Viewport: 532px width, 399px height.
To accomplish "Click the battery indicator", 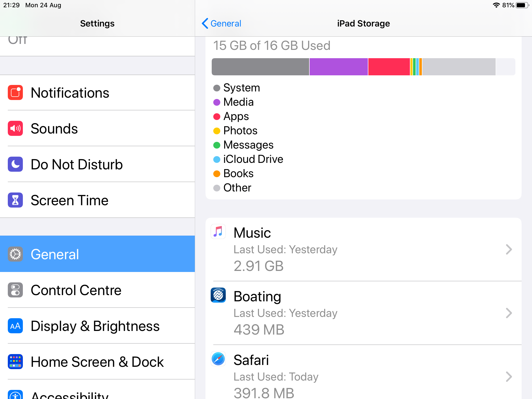I will point(521,5).
